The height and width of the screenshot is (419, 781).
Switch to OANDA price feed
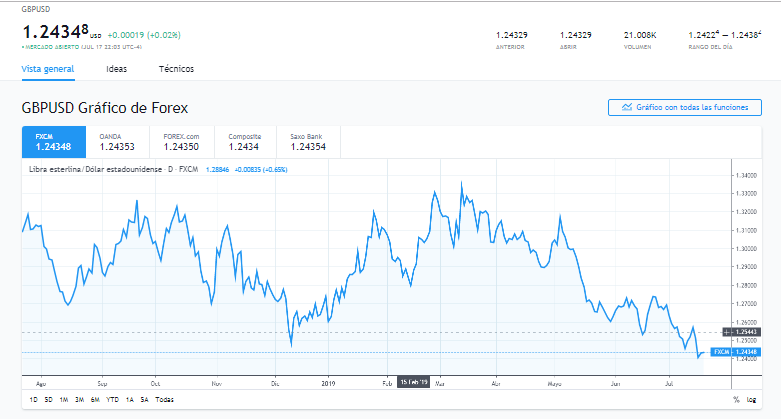117,142
